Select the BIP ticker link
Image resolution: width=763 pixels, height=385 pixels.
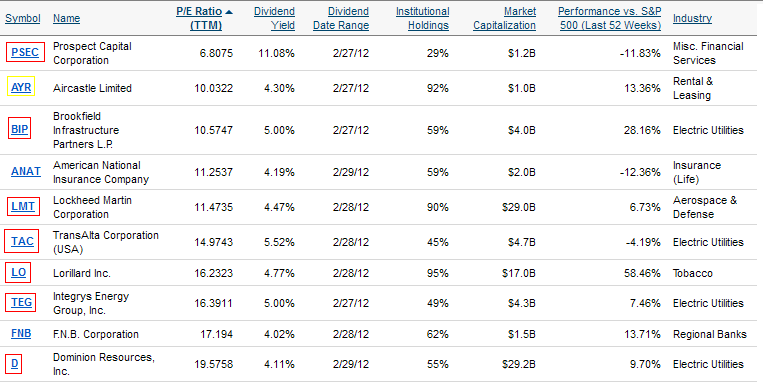coord(19,129)
